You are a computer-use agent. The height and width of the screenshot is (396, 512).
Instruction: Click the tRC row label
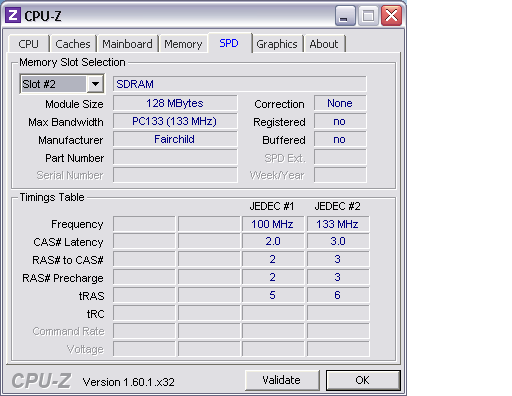[x=96, y=314]
